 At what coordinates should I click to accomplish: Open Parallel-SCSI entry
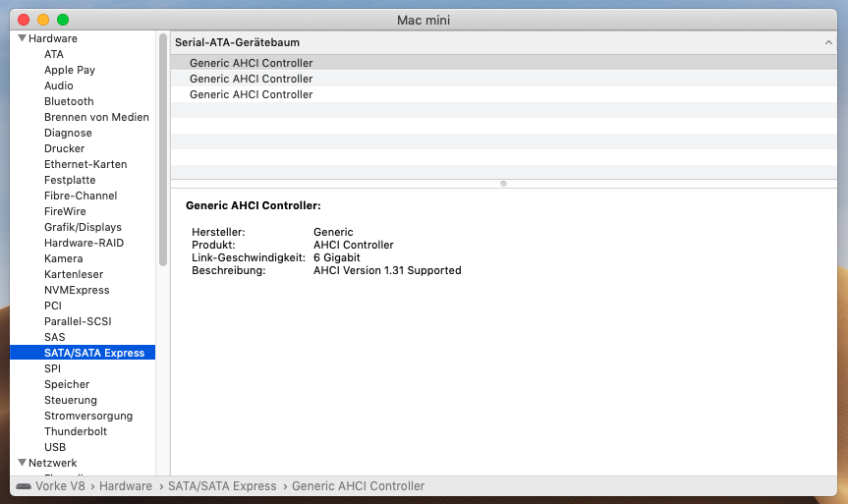pyautogui.click(x=78, y=321)
